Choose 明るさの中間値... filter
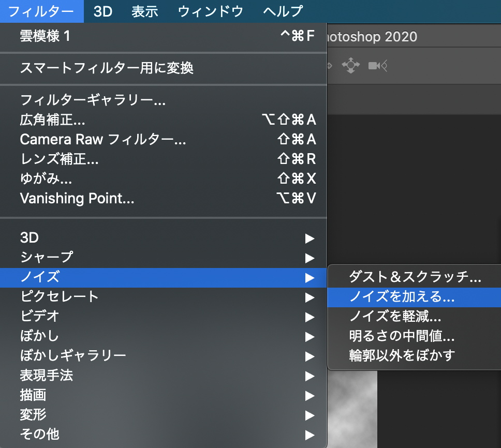The height and width of the screenshot is (448, 501). pos(415,336)
